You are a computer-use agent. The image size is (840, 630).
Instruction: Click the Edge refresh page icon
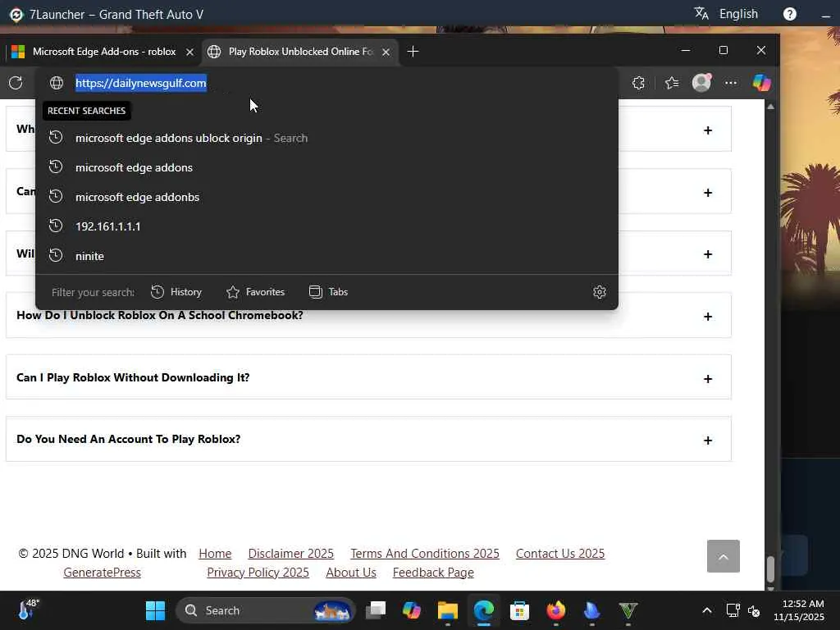tap(16, 83)
